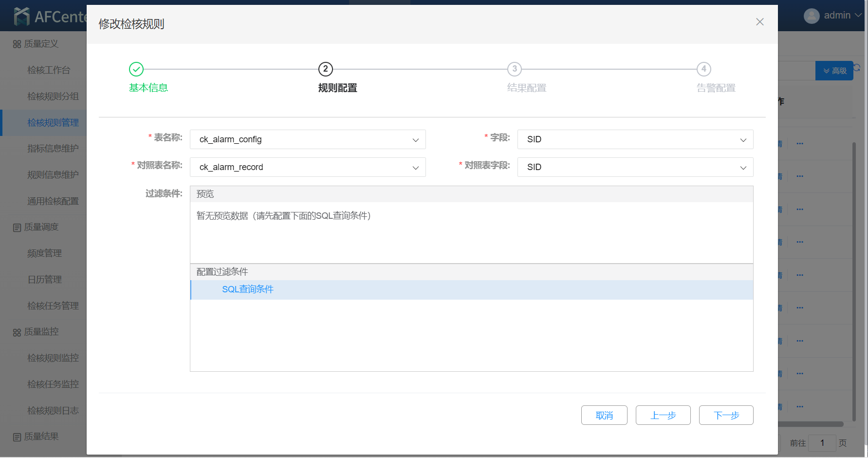Click step 4 告警配置 circle icon
This screenshot has width=868, height=458.
[x=703, y=69]
